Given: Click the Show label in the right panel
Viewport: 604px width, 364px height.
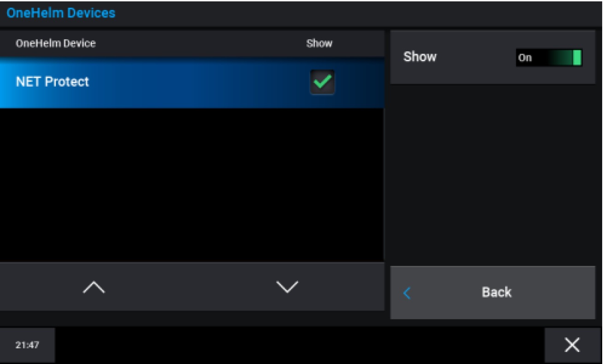Looking at the screenshot, I should 420,57.
